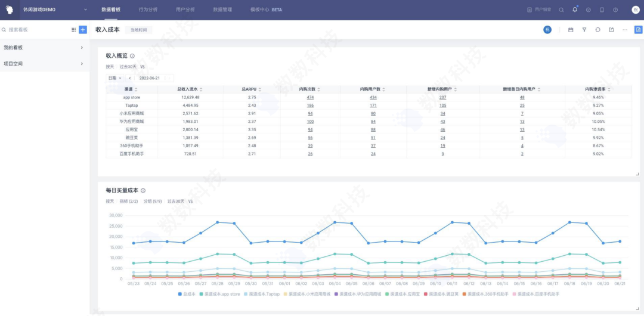Open 应用宝 内购用户数 value 88

[373, 129]
